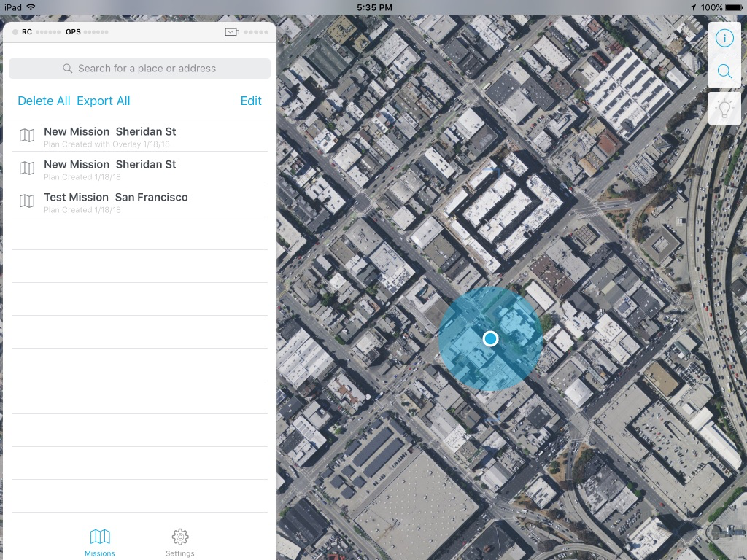Tap the iPad battery icon in status bar
This screenshot has width=747, height=560.
pyautogui.click(x=734, y=7)
